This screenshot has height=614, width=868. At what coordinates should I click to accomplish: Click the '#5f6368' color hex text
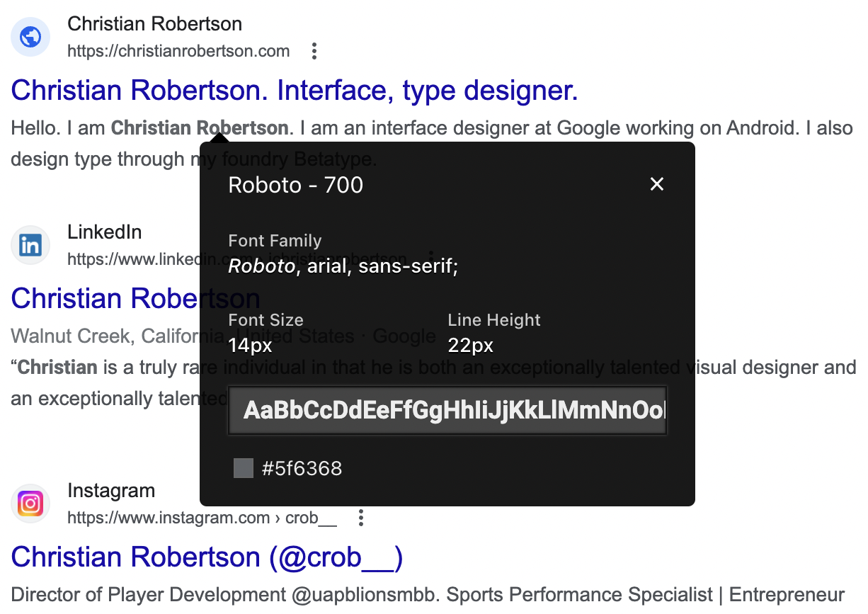[x=302, y=468]
